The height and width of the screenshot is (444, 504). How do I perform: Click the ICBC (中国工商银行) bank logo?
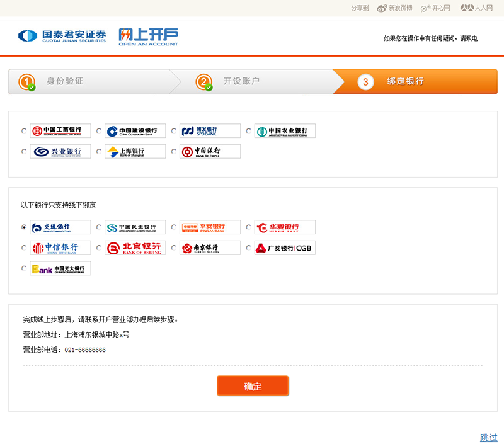coord(60,131)
